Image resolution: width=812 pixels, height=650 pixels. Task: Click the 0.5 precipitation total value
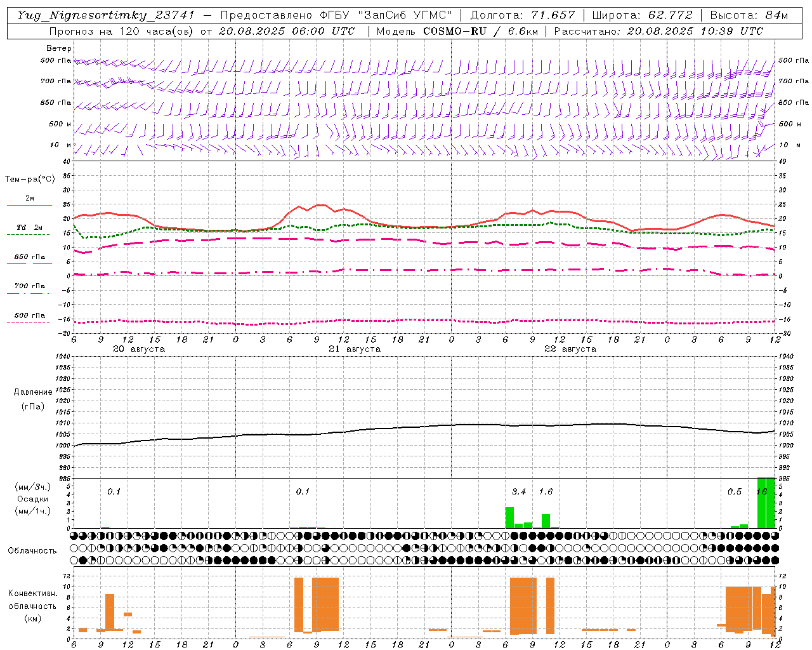point(735,491)
